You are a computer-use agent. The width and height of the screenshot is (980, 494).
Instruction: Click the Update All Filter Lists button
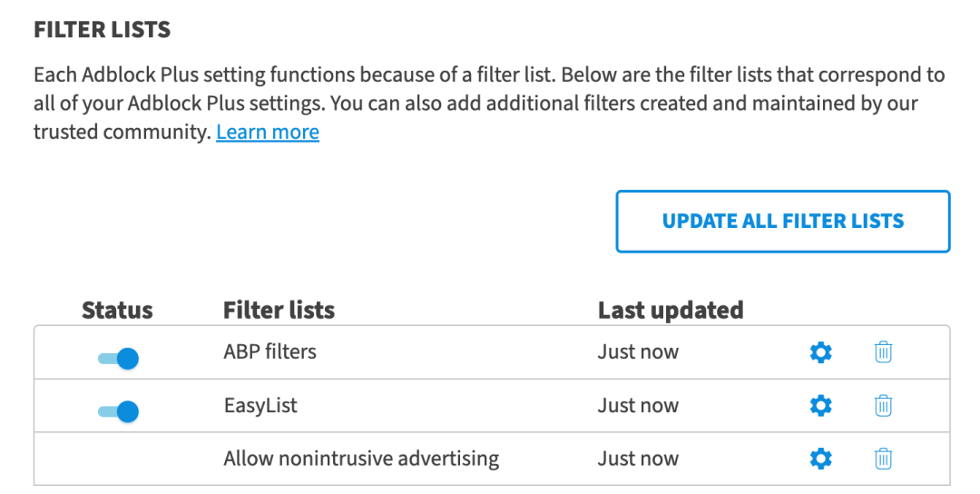[x=782, y=221]
